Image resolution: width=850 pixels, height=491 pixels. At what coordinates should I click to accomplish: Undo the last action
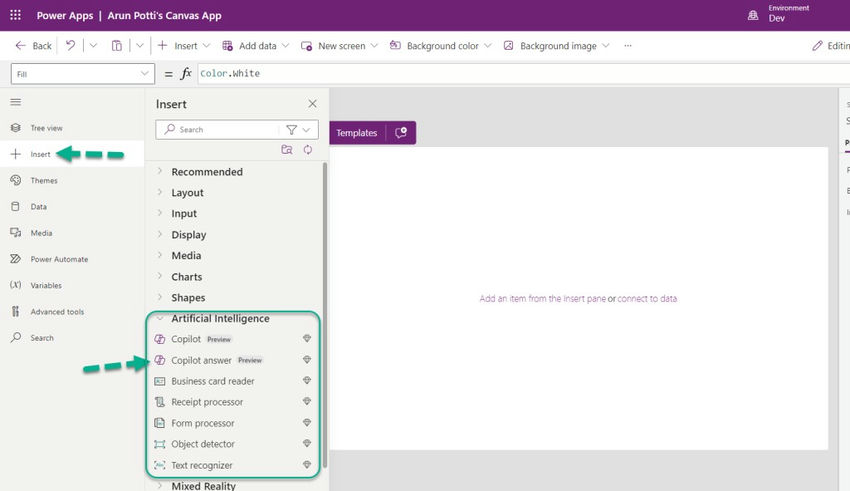pyautogui.click(x=70, y=46)
